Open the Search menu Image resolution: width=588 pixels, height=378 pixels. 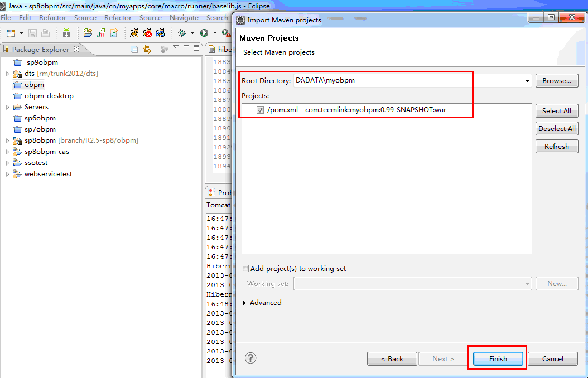217,18
